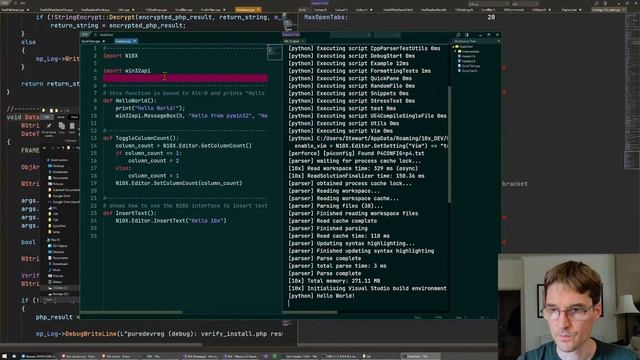Close the 10x Output tab

coord(303,41)
